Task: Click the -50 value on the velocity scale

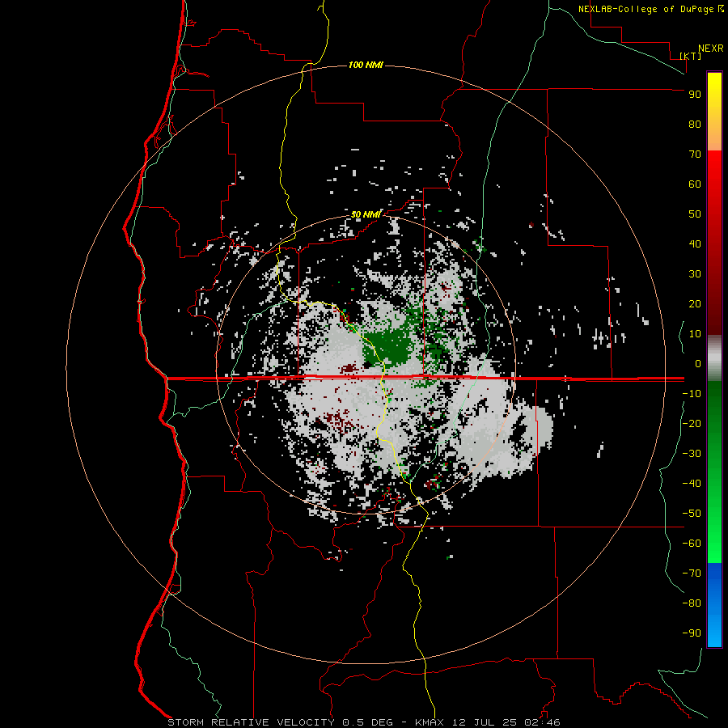Action: [x=692, y=514]
